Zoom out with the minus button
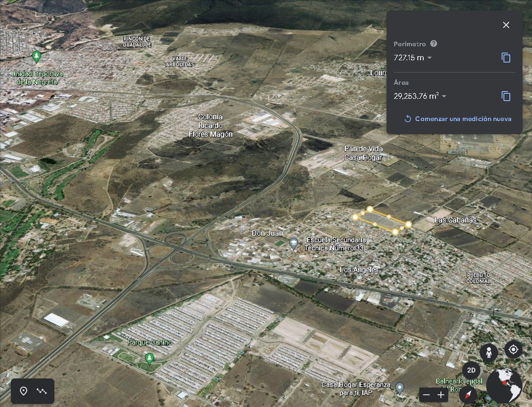 coord(426,395)
